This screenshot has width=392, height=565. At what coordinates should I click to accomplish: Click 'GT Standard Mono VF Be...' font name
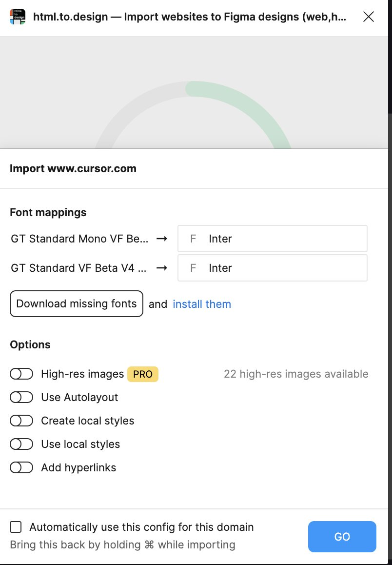click(x=79, y=239)
